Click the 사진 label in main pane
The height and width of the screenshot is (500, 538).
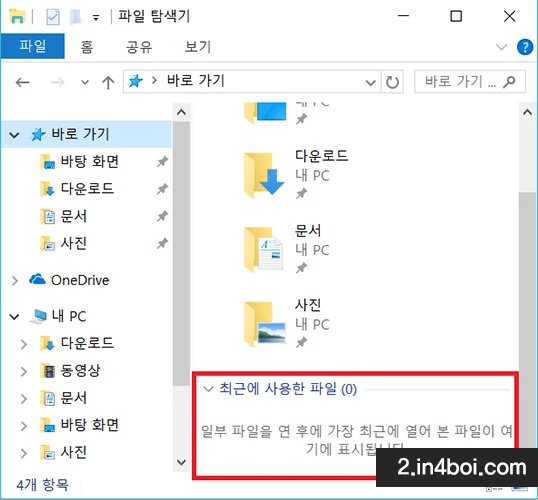(x=308, y=305)
